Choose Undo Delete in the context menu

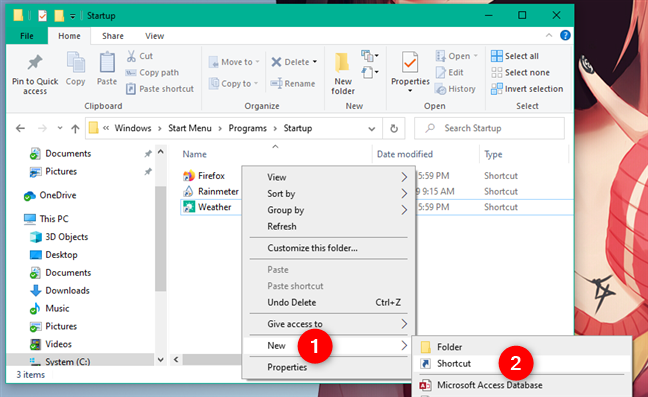tap(329, 302)
